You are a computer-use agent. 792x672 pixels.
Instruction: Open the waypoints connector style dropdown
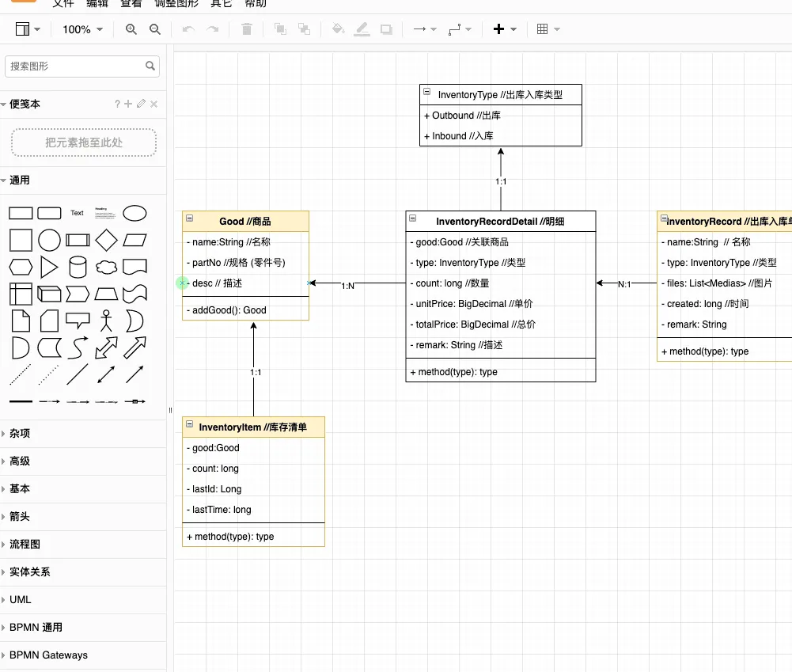coord(460,29)
